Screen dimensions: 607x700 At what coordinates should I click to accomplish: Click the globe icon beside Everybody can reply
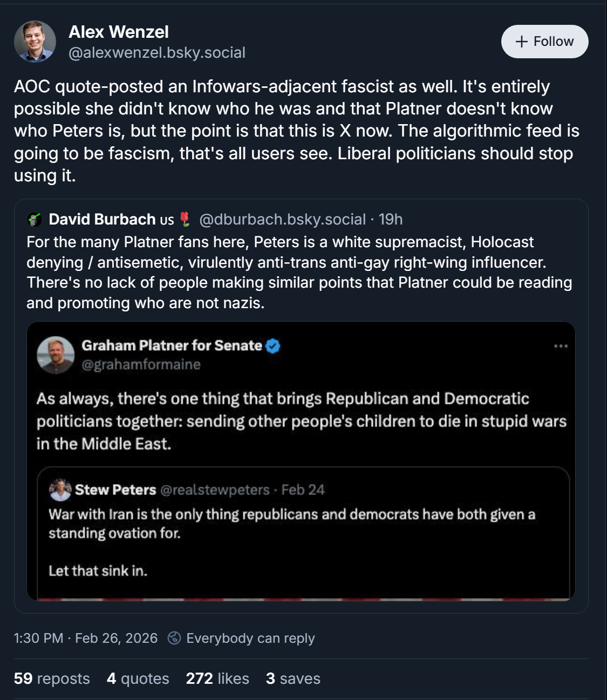click(174, 638)
